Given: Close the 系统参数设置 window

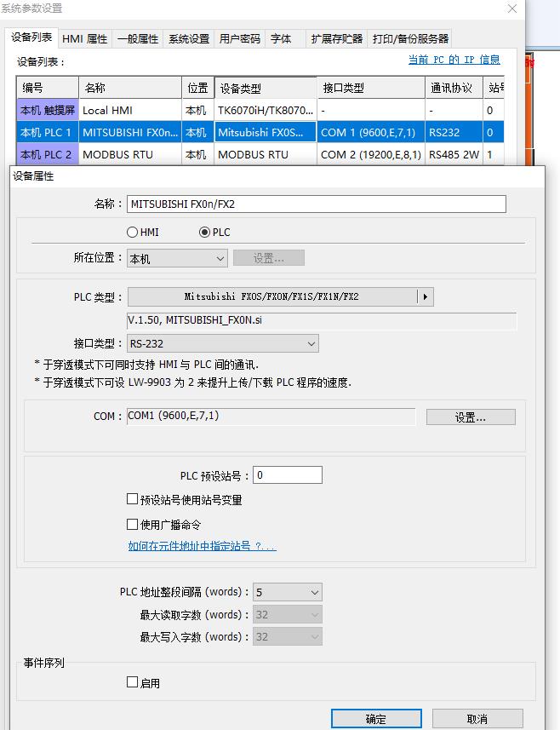Looking at the screenshot, I should (x=511, y=9).
